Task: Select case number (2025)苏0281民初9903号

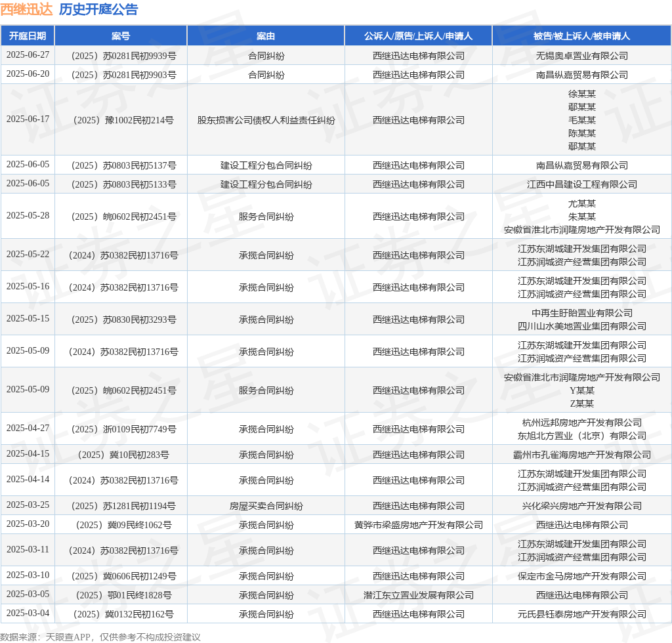Action: [123, 75]
